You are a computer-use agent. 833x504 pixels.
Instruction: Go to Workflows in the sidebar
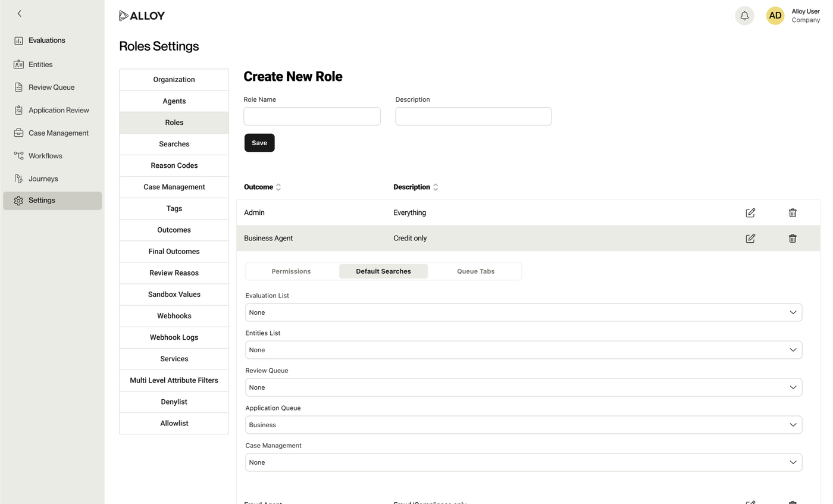tap(45, 156)
